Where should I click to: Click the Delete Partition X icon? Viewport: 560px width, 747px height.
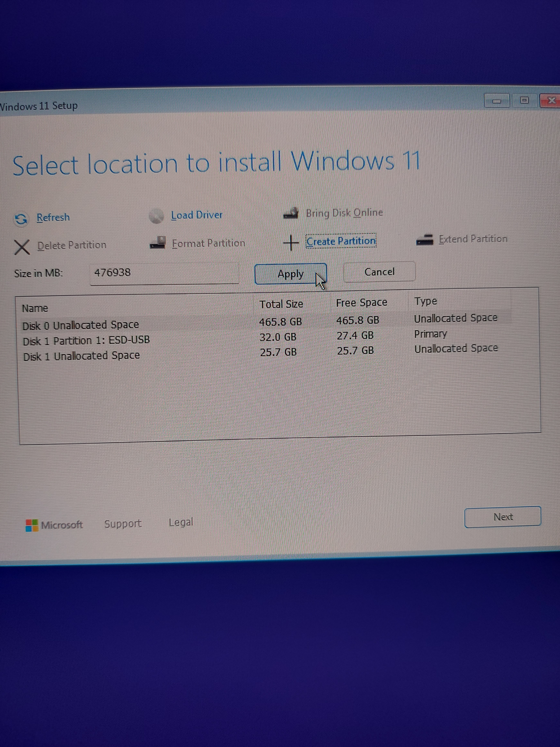pos(22,247)
